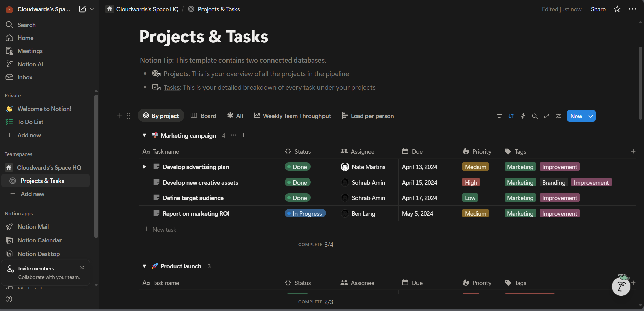Click the expand full page icon
The image size is (644, 311).
[x=547, y=116]
